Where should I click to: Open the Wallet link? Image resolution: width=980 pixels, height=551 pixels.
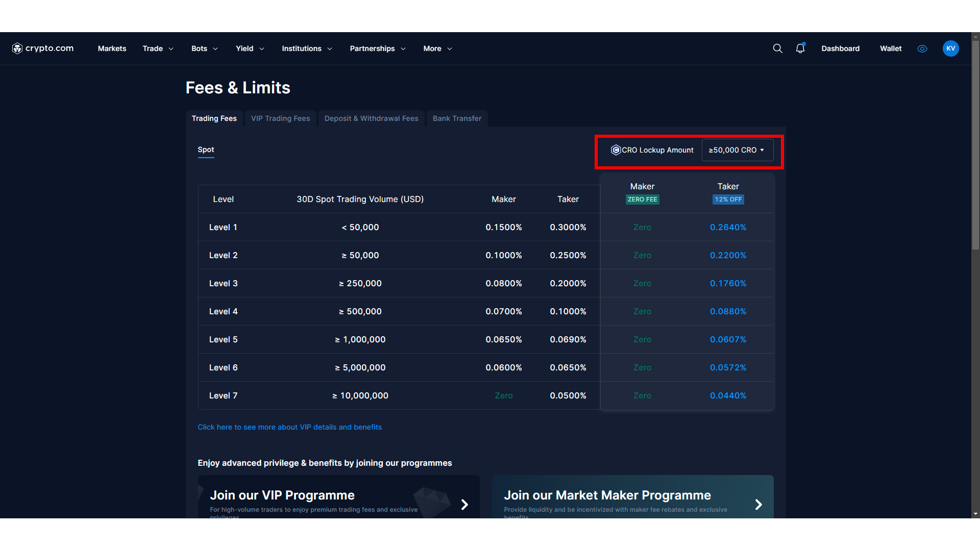pyautogui.click(x=891, y=48)
